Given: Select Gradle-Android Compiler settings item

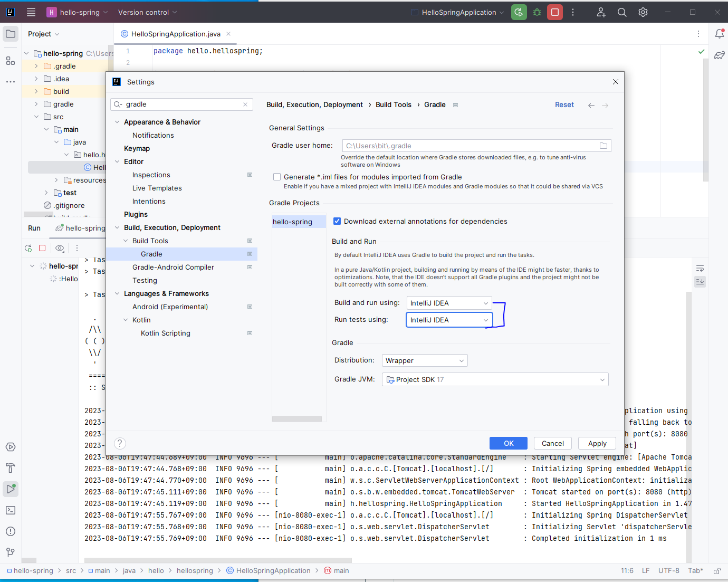Looking at the screenshot, I should 173,267.
